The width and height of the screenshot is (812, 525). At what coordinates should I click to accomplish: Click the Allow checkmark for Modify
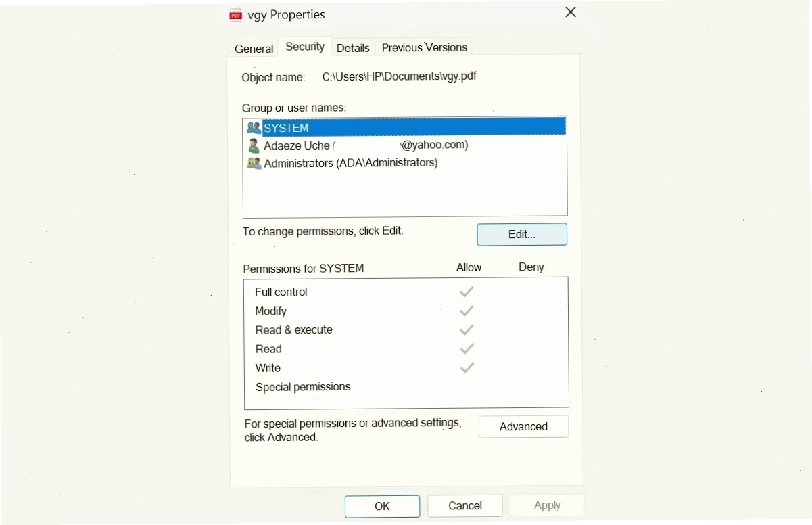pyautogui.click(x=467, y=311)
